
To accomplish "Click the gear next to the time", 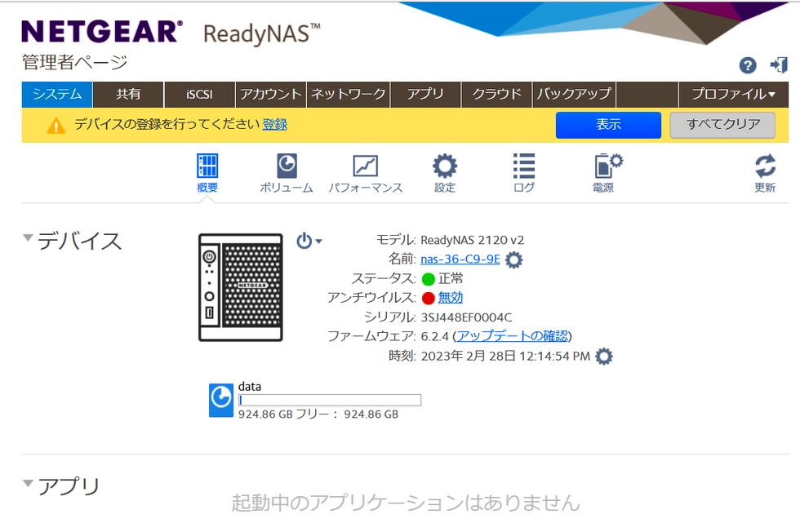I will pos(603,357).
